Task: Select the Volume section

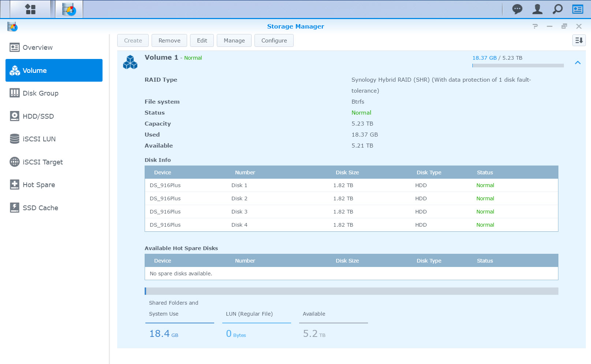Action: tap(54, 70)
